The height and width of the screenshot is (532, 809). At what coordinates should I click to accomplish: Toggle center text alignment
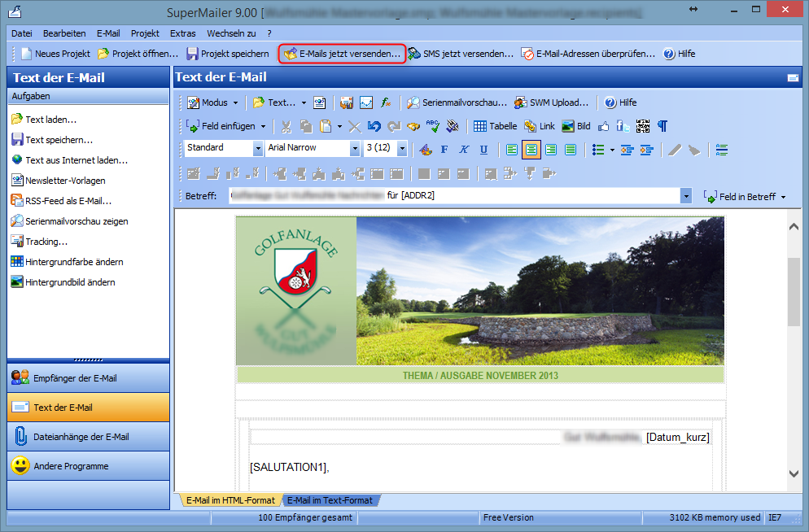531,150
